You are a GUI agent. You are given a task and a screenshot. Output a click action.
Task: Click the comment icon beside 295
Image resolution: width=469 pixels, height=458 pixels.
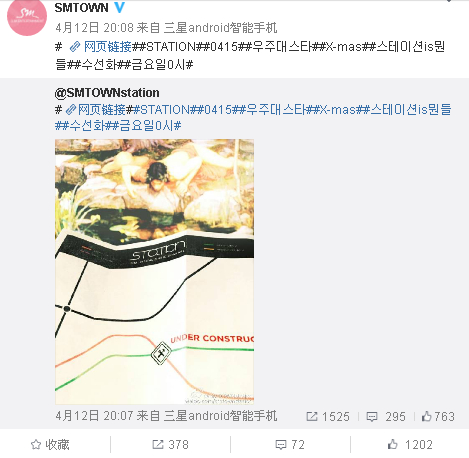tap(372, 417)
